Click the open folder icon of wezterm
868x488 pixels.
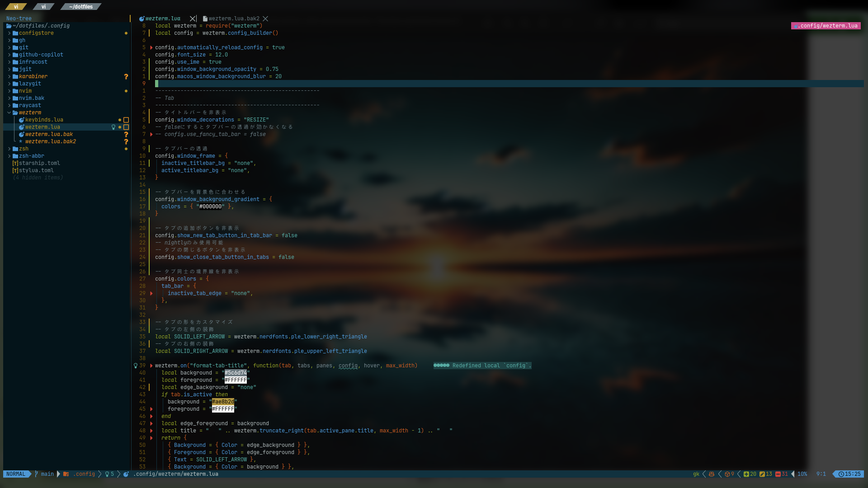(15, 113)
